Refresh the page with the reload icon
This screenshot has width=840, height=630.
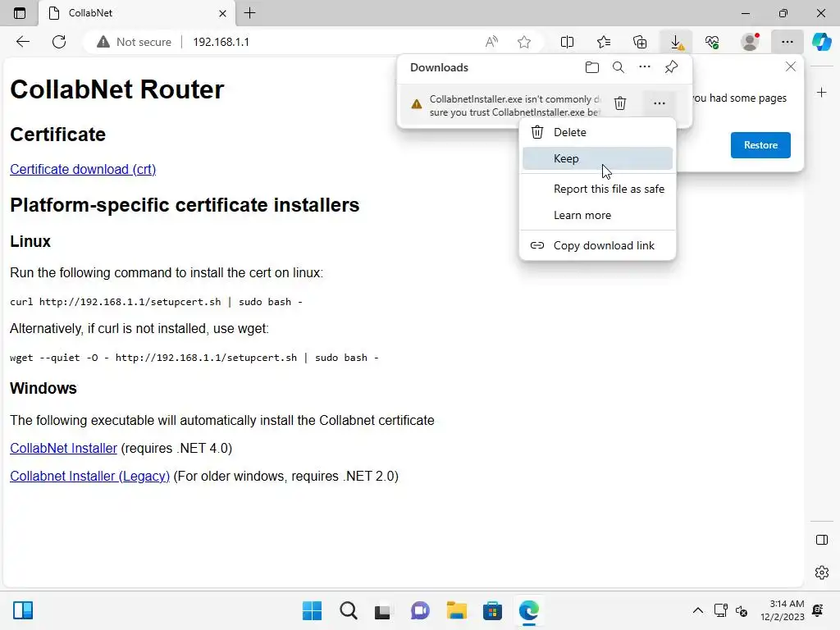point(59,42)
